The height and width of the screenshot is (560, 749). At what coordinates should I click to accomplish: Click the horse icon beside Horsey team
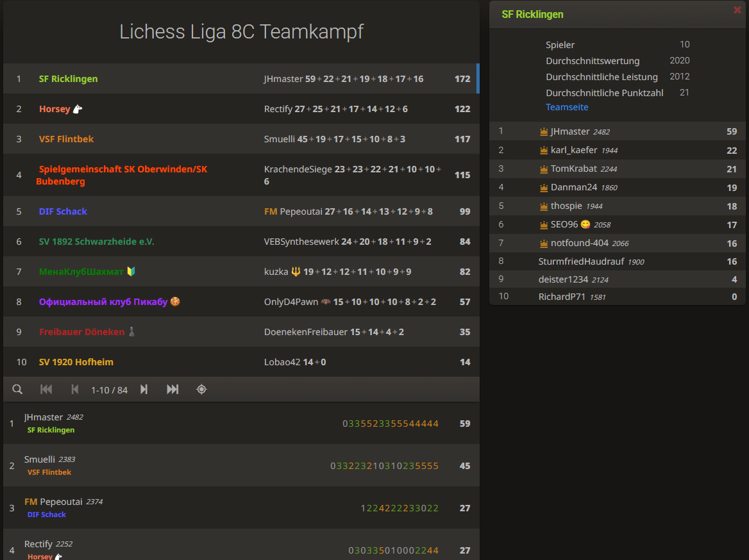click(x=78, y=109)
